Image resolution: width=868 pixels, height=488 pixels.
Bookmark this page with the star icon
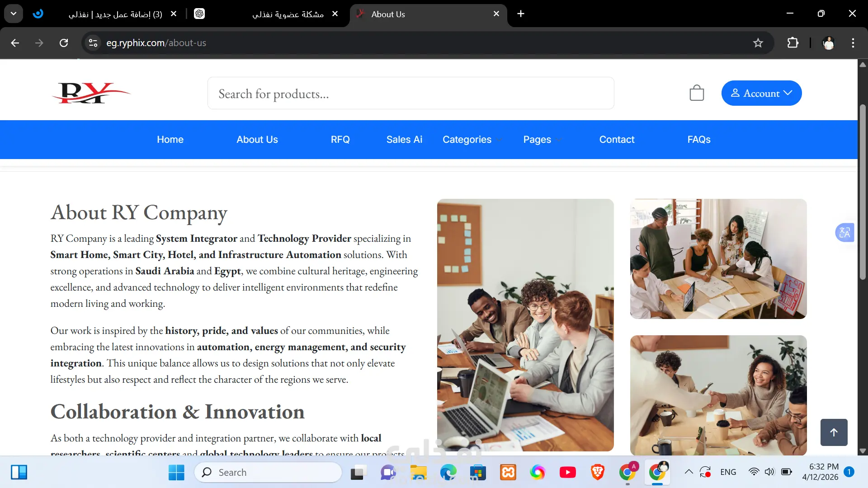point(758,43)
